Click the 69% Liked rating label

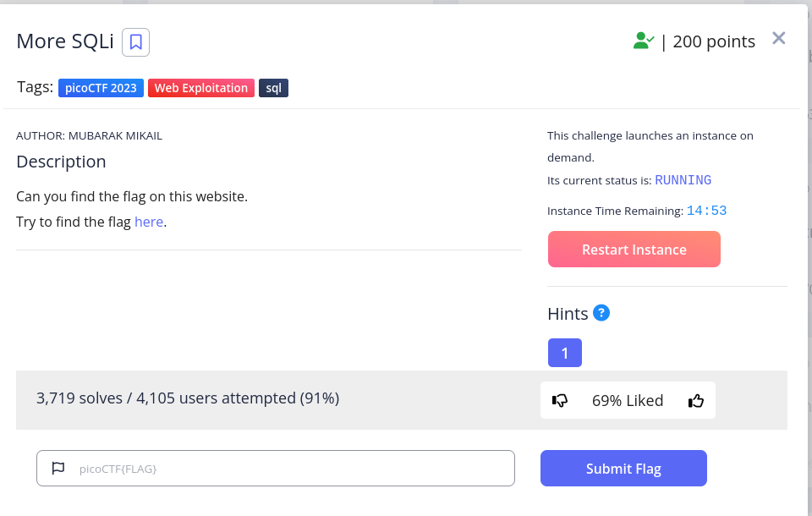pos(628,400)
